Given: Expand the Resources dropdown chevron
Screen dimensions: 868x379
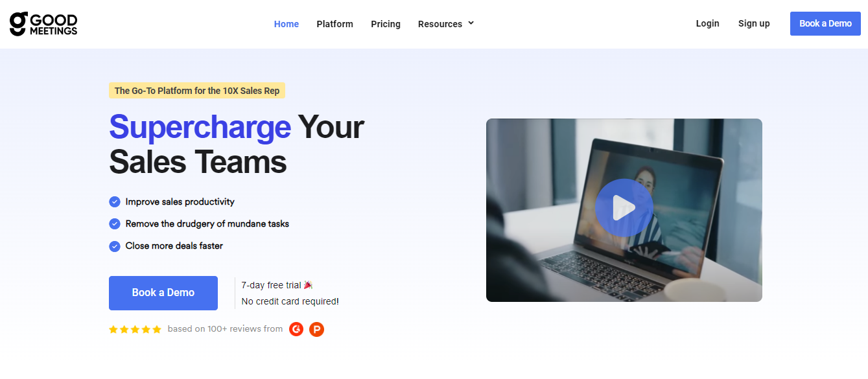Looking at the screenshot, I should (471, 23).
